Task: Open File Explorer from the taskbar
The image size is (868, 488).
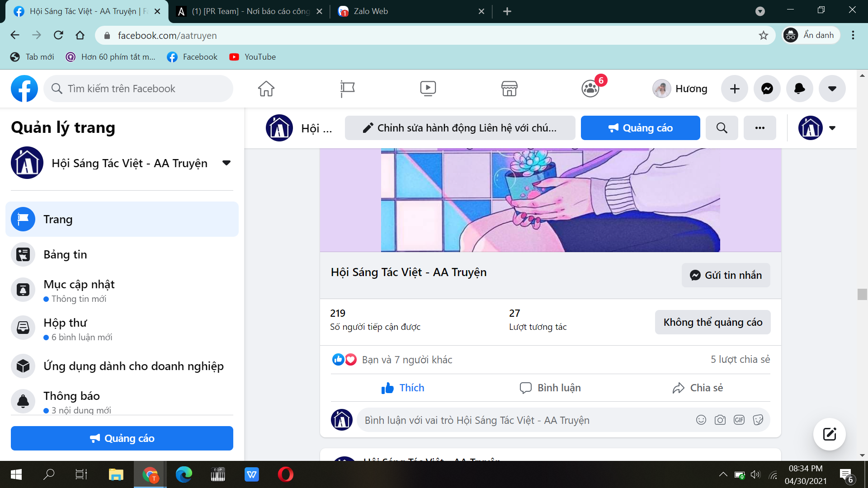Action: point(116,474)
